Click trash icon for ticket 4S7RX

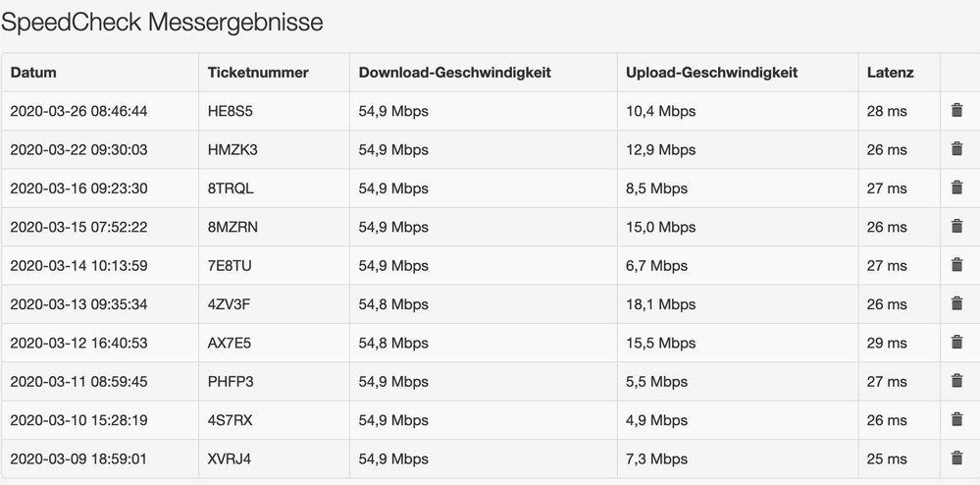coord(956,419)
